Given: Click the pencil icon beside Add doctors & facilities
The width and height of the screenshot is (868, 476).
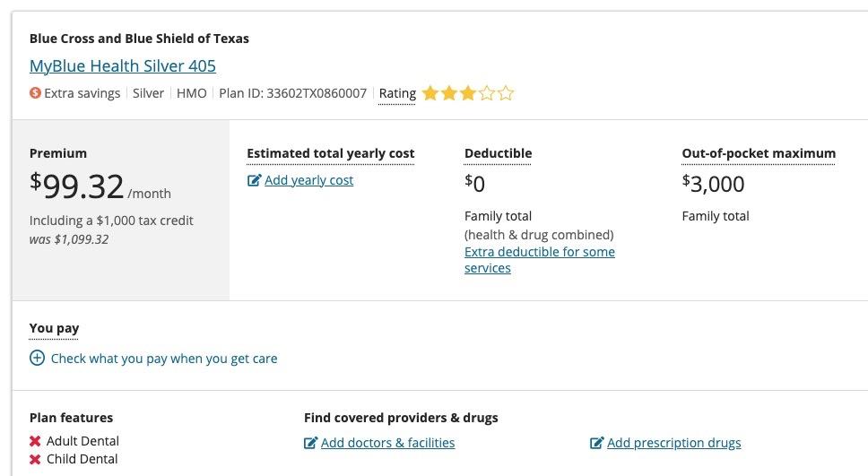Looking at the screenshot, I should click(310, 443).
